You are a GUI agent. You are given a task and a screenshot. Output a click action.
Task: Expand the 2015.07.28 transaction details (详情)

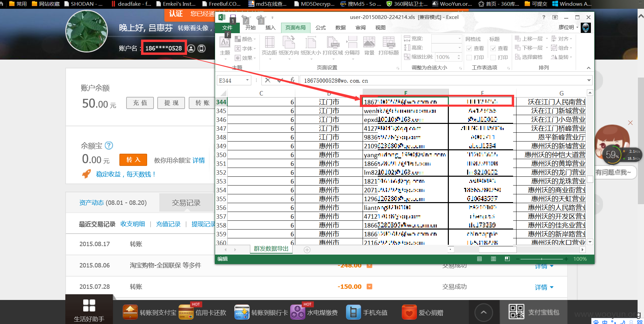click(x=544, y=287)
